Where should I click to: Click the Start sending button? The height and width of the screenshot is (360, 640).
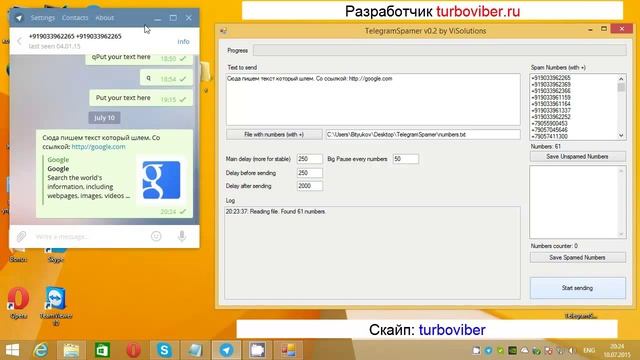pos(577,288)
